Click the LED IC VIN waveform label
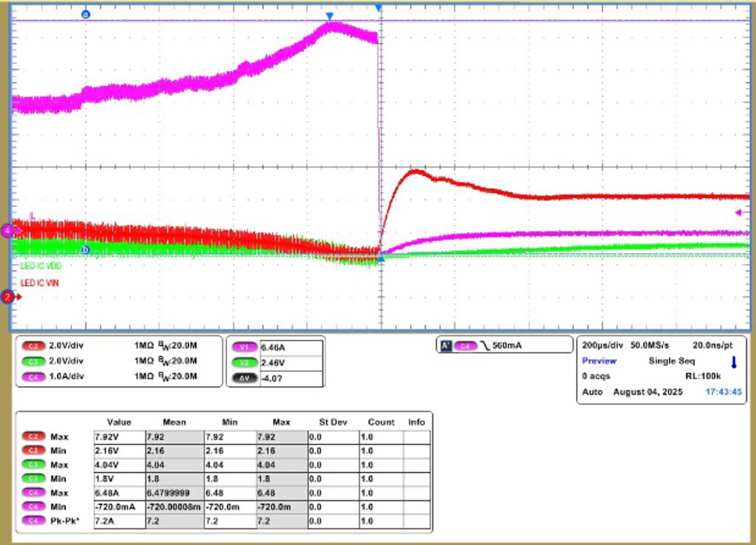 coord(39,283)
